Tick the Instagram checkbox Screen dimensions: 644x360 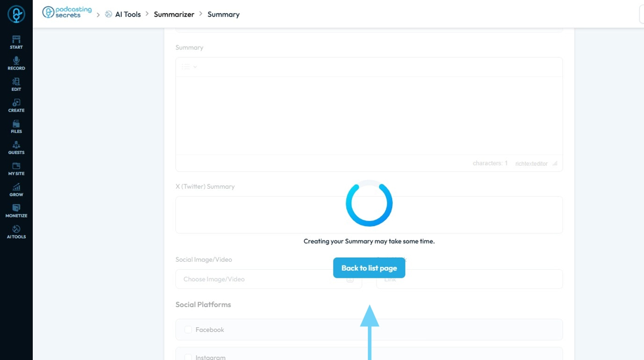pos(188,357)
